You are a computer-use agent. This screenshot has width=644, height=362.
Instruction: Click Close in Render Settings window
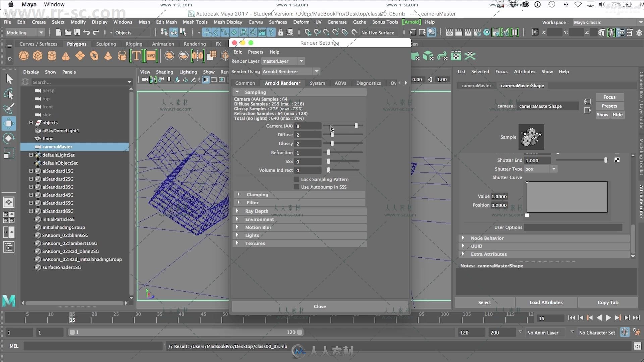pos(320,306)
